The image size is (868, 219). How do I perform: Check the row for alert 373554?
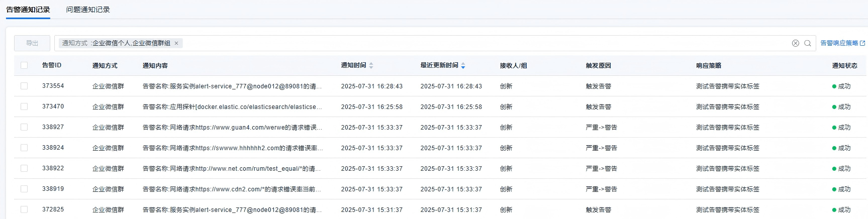(x=24, y=86)
